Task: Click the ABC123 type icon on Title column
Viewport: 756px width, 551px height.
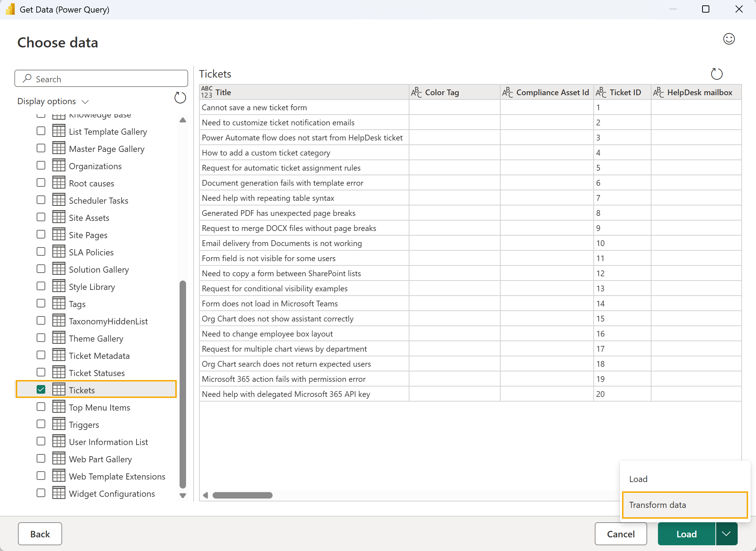Action: tap(207, 92)
